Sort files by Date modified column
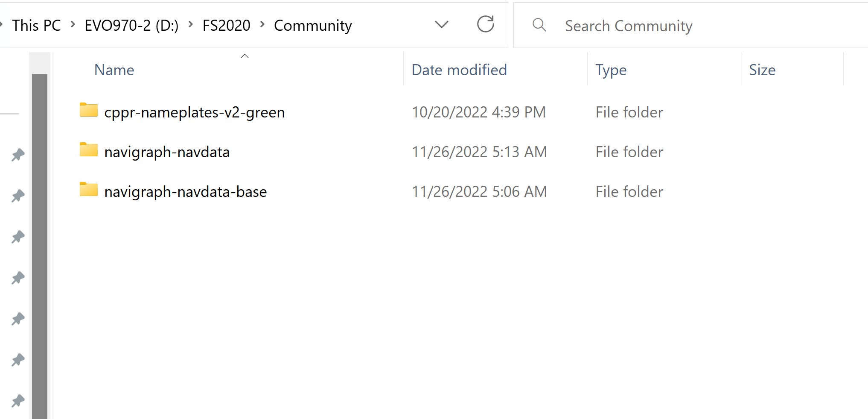The height and width of the screenshot is (419, 868). (459, 70)
